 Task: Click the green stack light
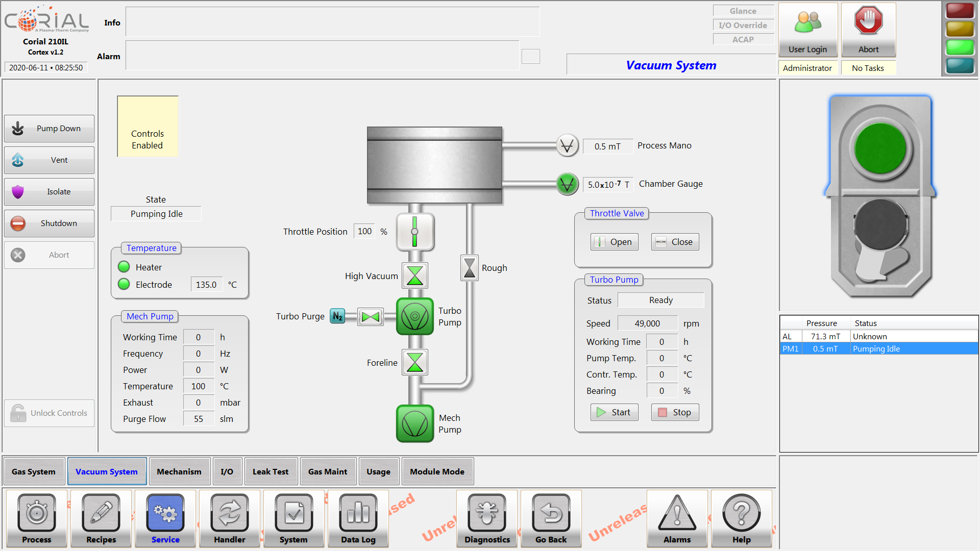(x=960, y=47)
